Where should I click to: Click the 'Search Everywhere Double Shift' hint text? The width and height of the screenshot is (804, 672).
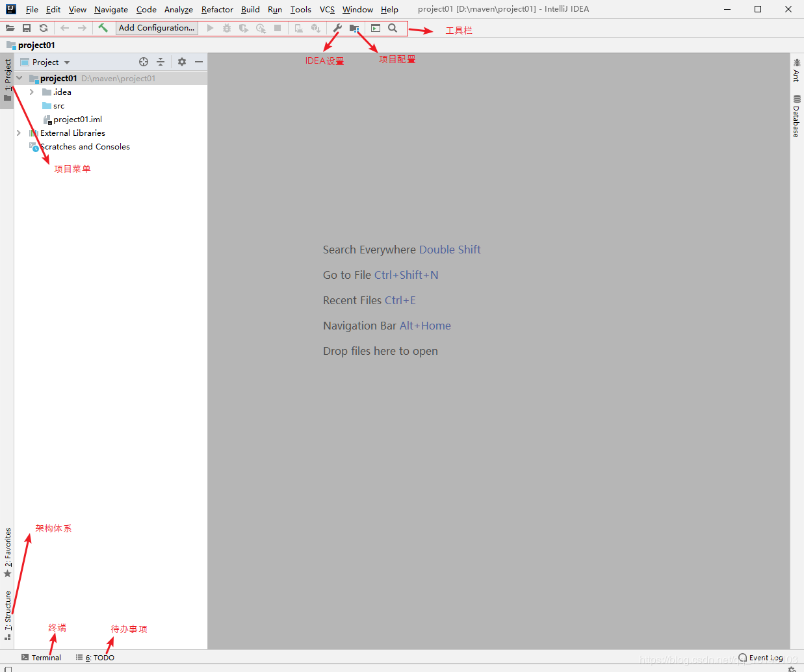click(402, 250)
